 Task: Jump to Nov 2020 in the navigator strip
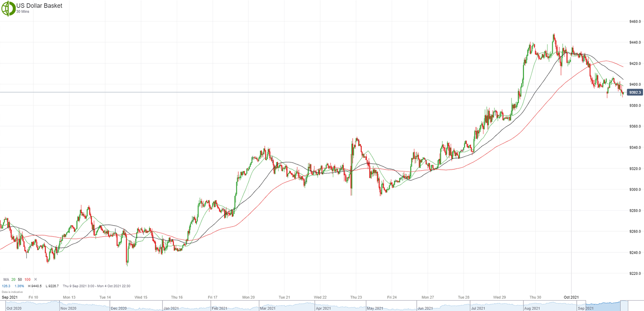[x=68, y=308]
